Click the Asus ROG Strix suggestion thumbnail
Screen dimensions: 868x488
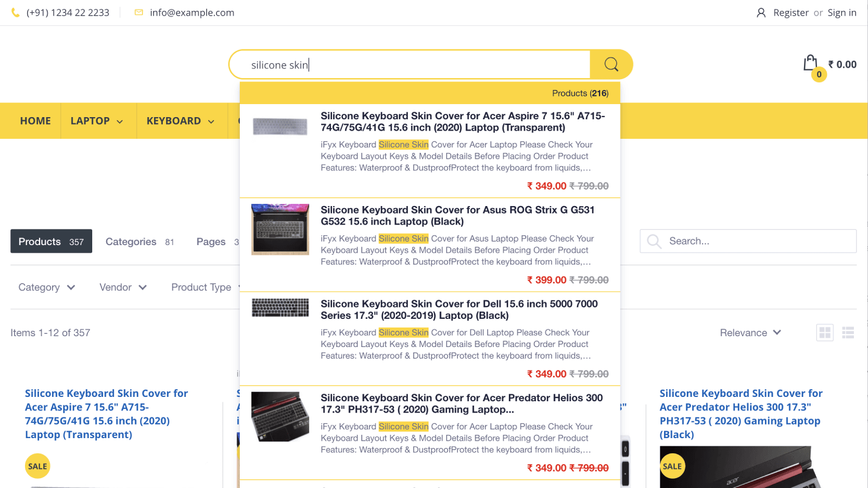(280, 229)
